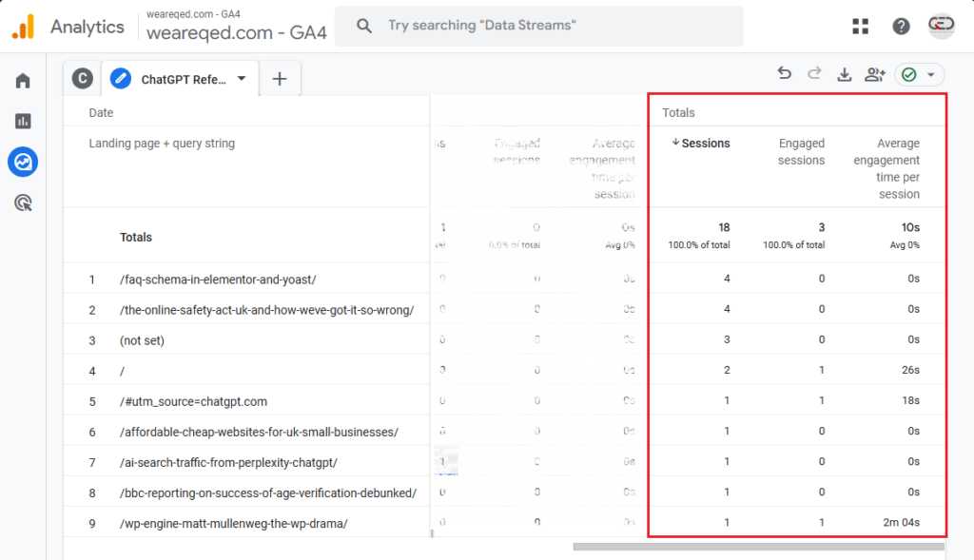Click the total average engagement 10s
This screenshot has height=560, width=974.
pos(910,227)
